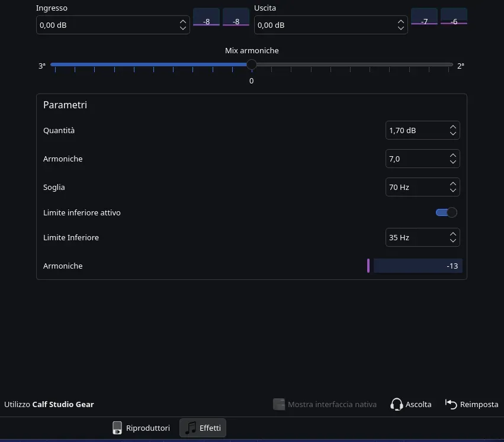Increase Quantità using its up arrow

(452, 127)
